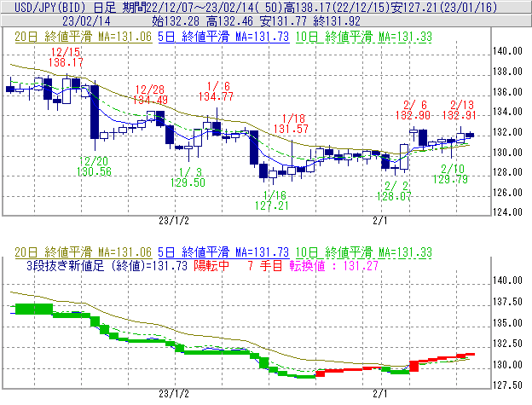Click the USD/JPY(BID) title in header
Viewport: 532px width, 405px height.
(x=50, y=7)
